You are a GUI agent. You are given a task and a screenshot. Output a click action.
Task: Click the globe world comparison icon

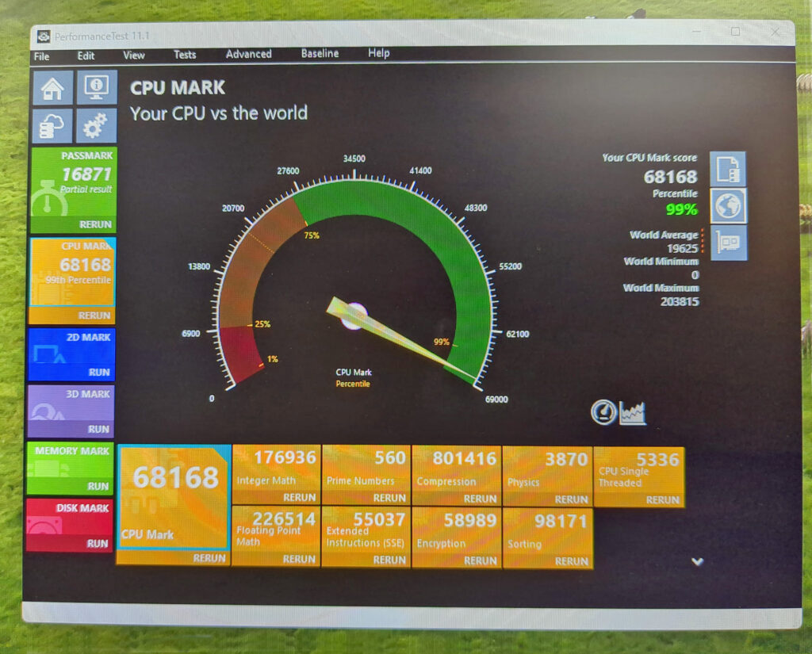(728, 206)
